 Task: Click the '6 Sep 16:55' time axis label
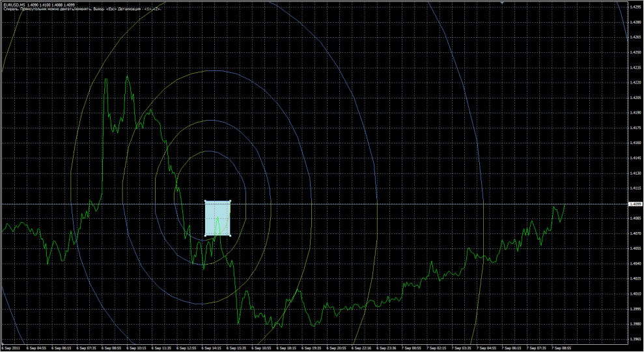coord(262,348)
